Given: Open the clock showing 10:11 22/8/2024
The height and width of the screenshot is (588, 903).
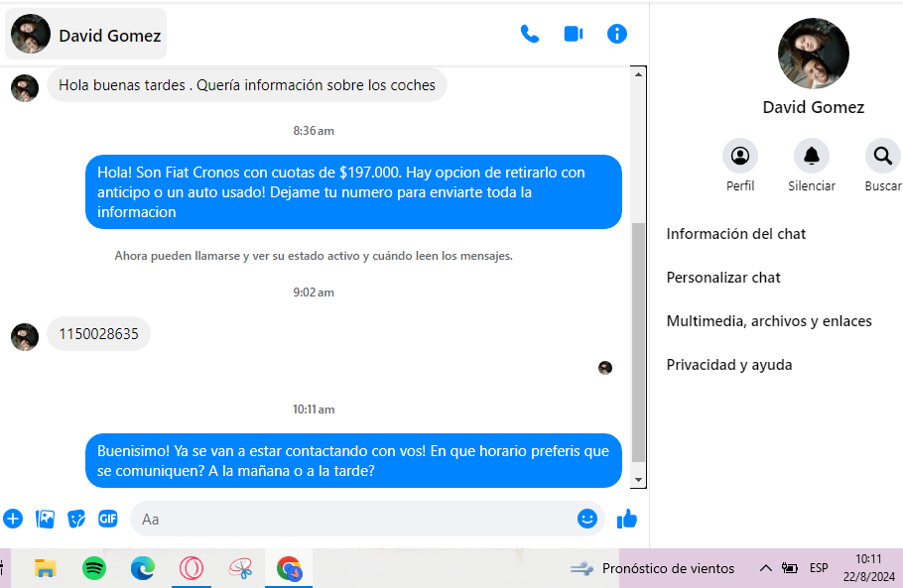Looking at the screenshot, I should point(869,568).
